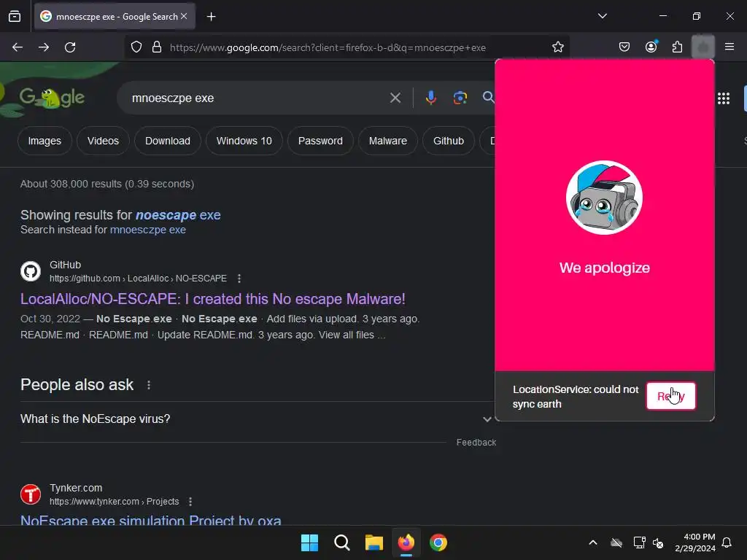Toggle the active extension toolbar button
This screenshot has height=560, width=747.
click(x=703, y=47)
